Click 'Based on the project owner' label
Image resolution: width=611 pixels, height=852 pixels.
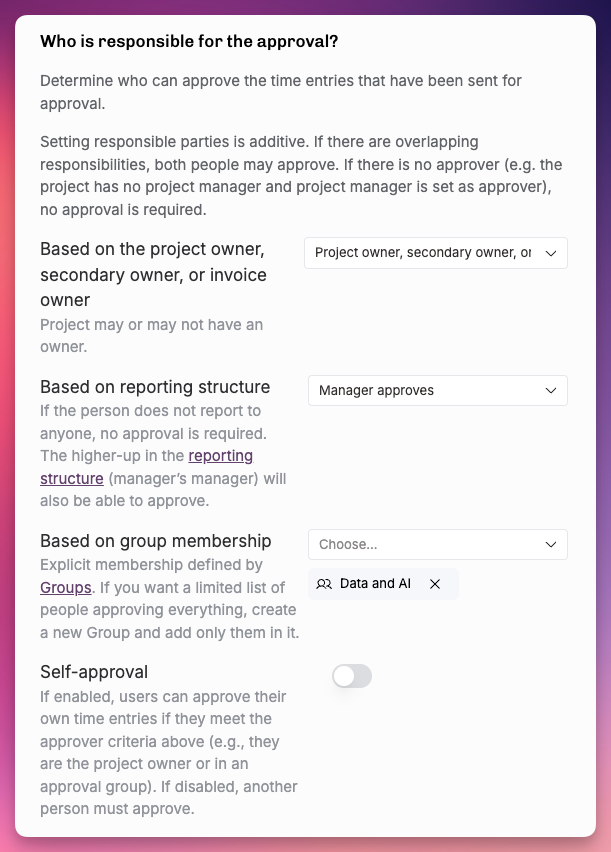click(x=153, y=274)
